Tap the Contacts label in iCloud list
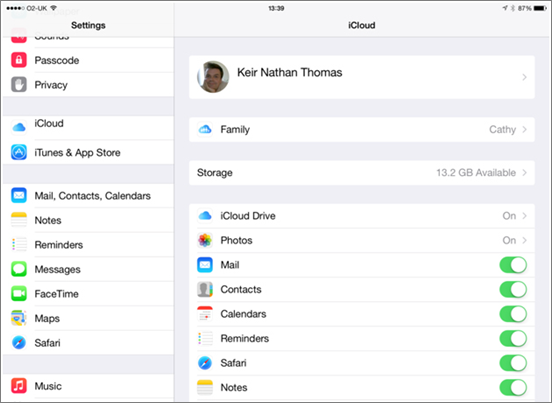Image resolution: width=552 pixels, height=403 pixels. tap(241, 289)
